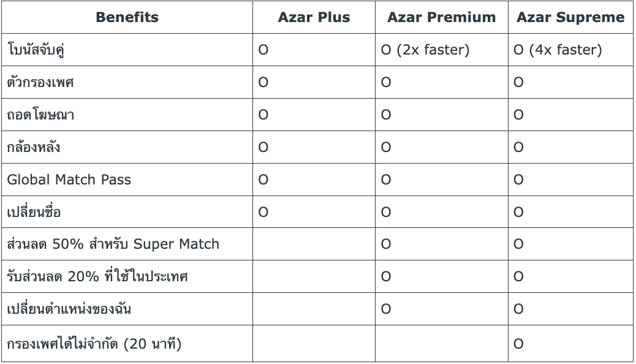Click Azar Premium mark for Super Match discount
The width and height of the screenshot is (636, 364).
386,245
